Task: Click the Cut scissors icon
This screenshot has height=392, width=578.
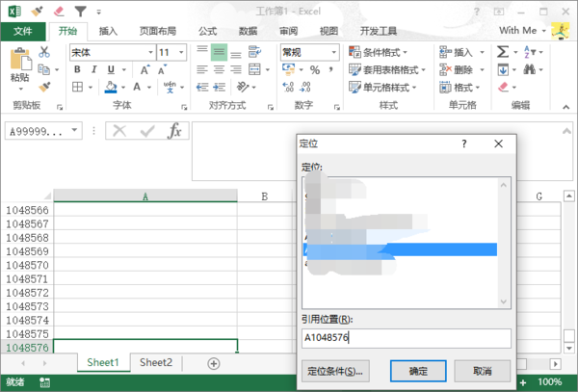Action: [x=44, y=52]
